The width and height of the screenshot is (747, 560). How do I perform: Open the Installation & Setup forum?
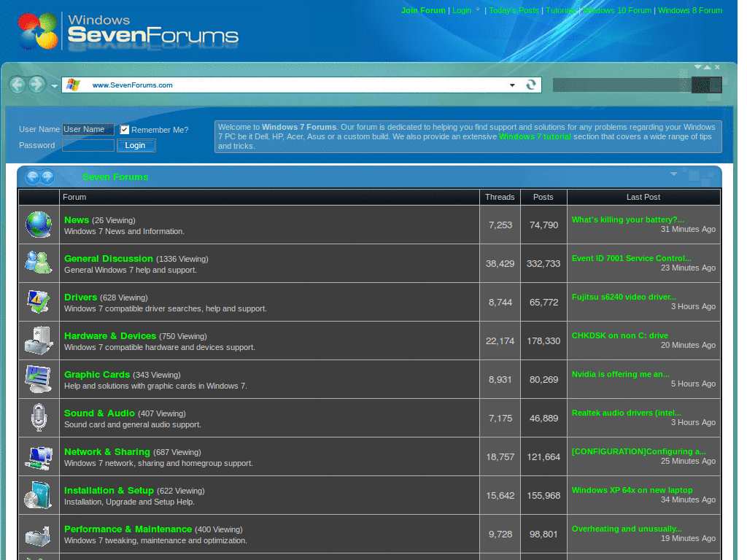coord(109,491)
